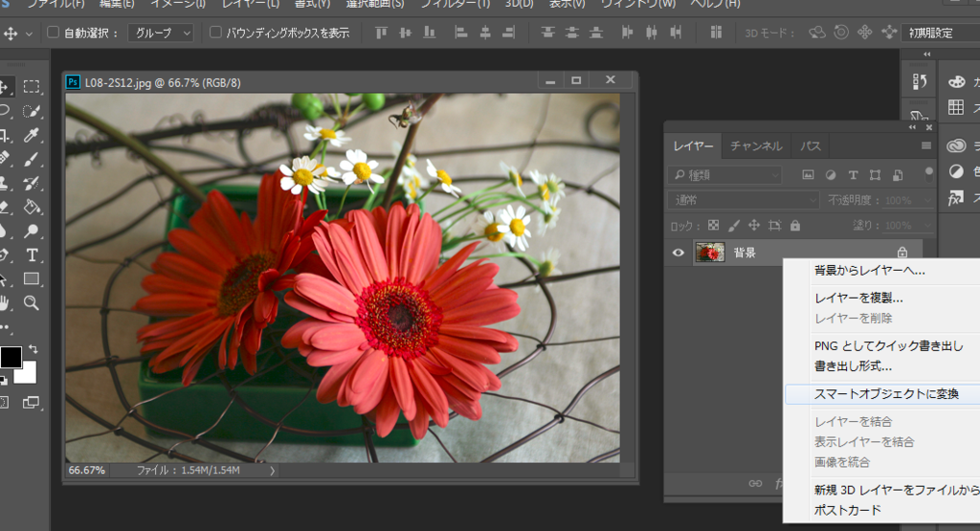
Task: Select the Horizontal Type tool
Action: [x=32, y=254]
